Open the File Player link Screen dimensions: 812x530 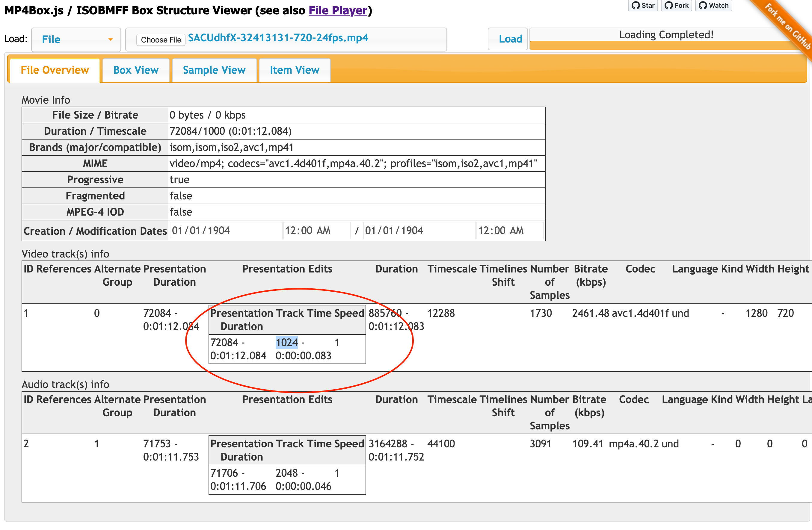pyautogui.click(x=338, y=10)
